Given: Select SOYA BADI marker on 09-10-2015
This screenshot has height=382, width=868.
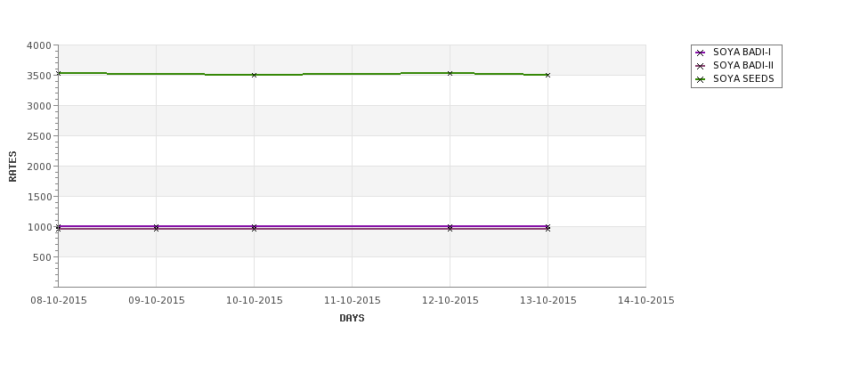Looking at the screenshot, I should point(156,228).
